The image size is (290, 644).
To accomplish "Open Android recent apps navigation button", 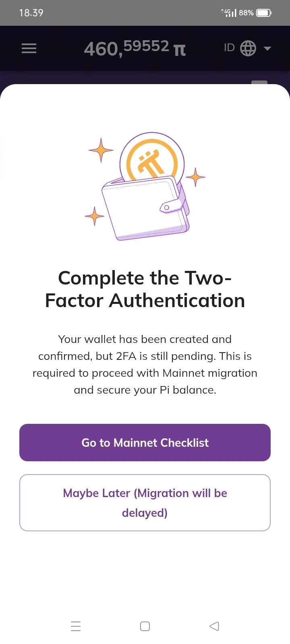I will 76,626.
